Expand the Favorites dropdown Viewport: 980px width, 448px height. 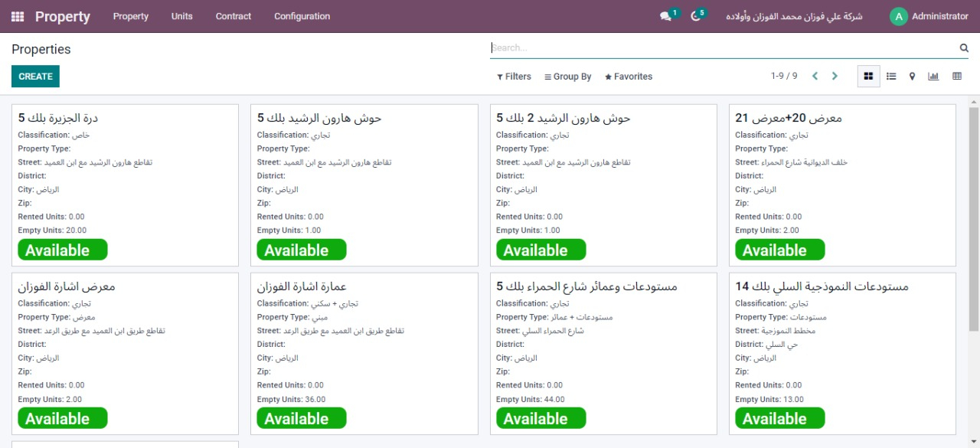[x=629, y=77]
